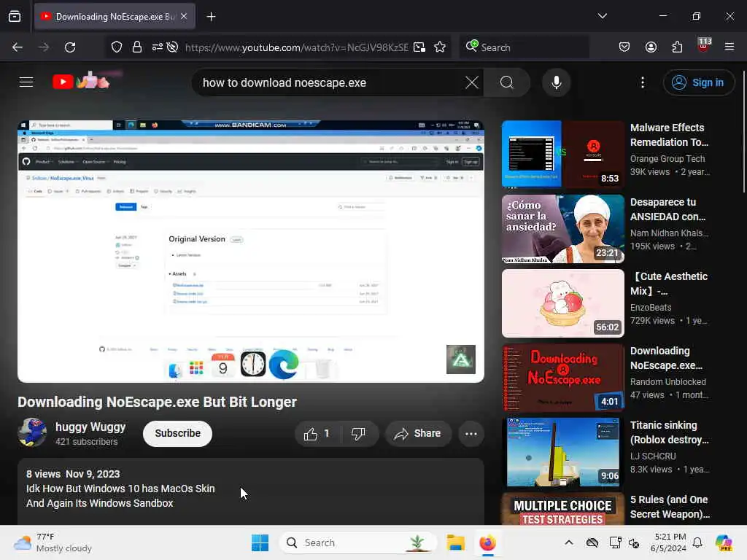The width and height of the screenshot is (747, 560).
Task: Open weather widget Mostly cloudy
Action: coord(53,542)
